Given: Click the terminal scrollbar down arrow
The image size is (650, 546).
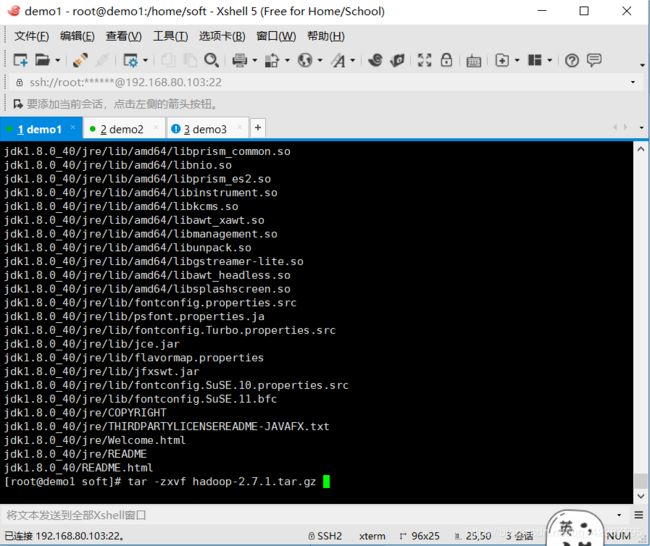Looking at the screenshot, I should point(641,496).
